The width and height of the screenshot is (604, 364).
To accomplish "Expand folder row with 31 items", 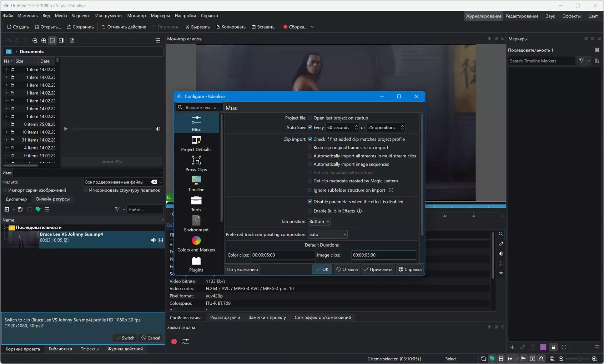I will click(x=6, y=140).
